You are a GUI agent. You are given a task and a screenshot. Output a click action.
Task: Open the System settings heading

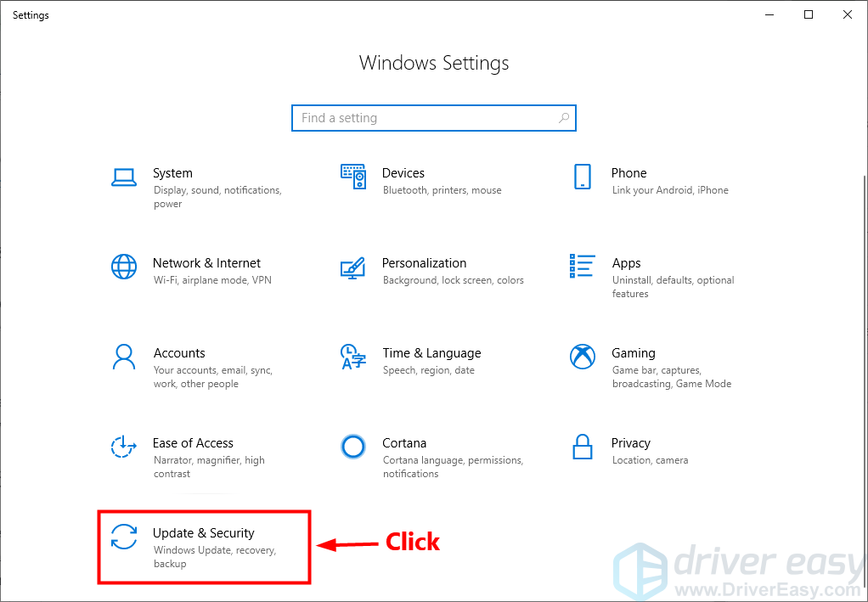pyautogui.click(x=172, y=173)
